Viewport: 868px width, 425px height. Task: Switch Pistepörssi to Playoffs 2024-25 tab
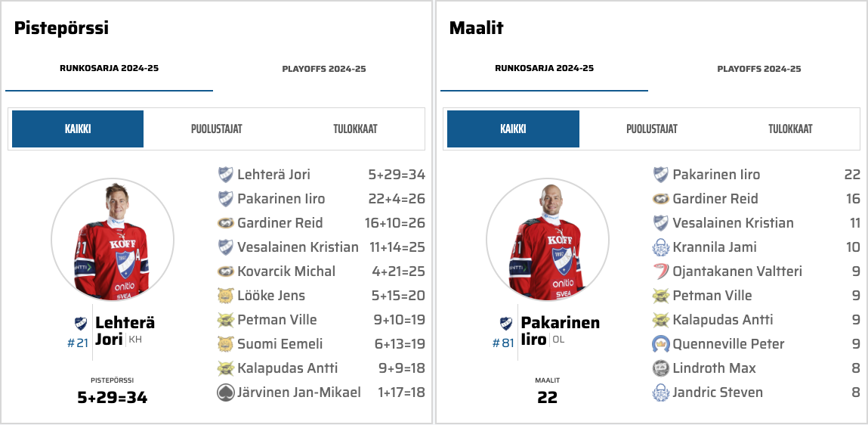point(324,69)
